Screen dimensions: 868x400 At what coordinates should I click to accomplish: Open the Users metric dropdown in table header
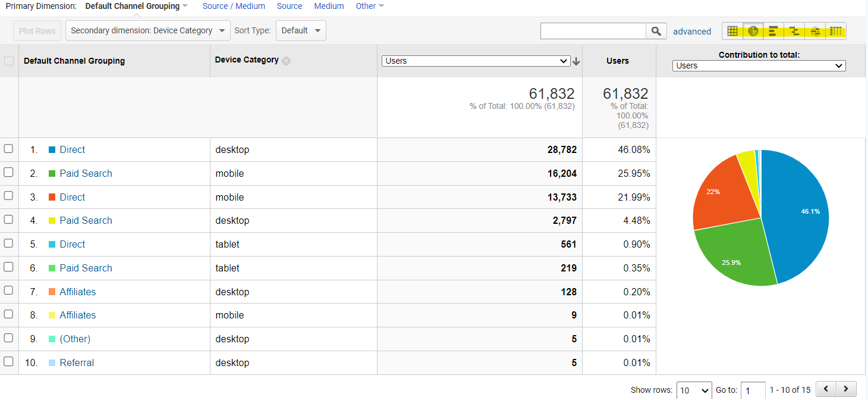coord(476,61)
